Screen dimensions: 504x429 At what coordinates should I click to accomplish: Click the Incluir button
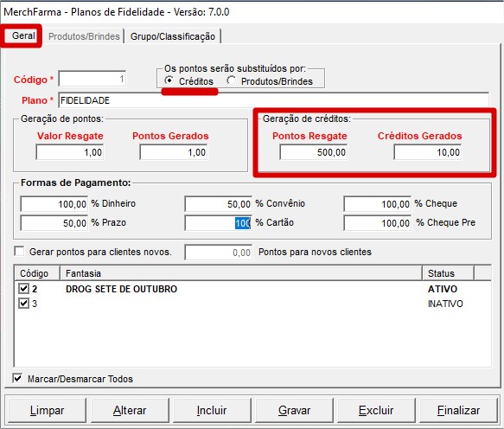point(212,410)
